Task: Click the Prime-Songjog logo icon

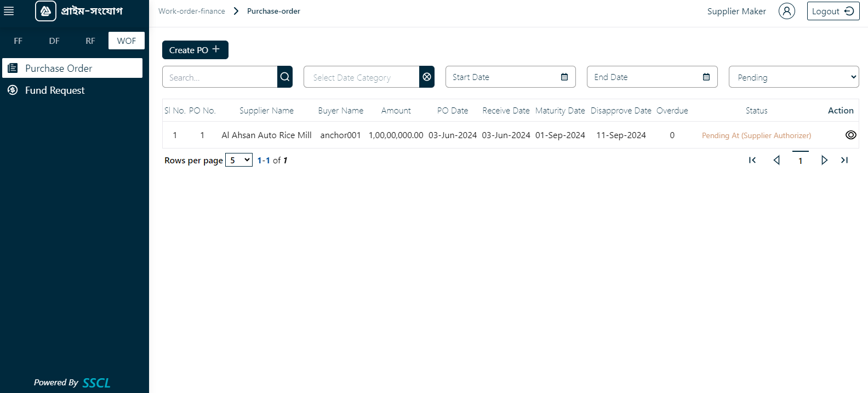Action: (45, 11)
